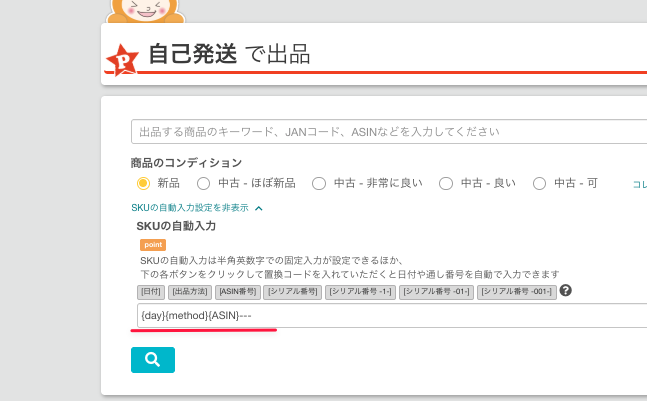Select the 中古 - 可 radio button

click(540, 183)
